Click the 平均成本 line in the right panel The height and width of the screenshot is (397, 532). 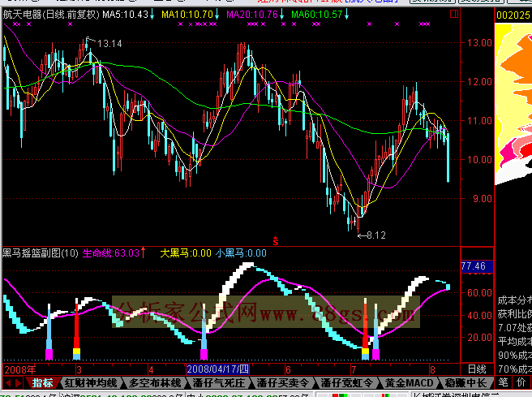click(x=515, y=341)
